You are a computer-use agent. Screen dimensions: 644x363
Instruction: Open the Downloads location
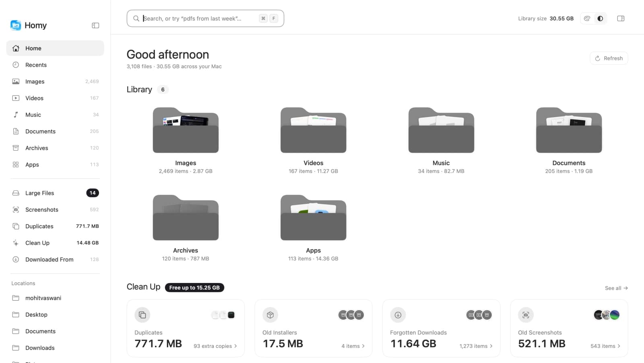coord(55,348)
